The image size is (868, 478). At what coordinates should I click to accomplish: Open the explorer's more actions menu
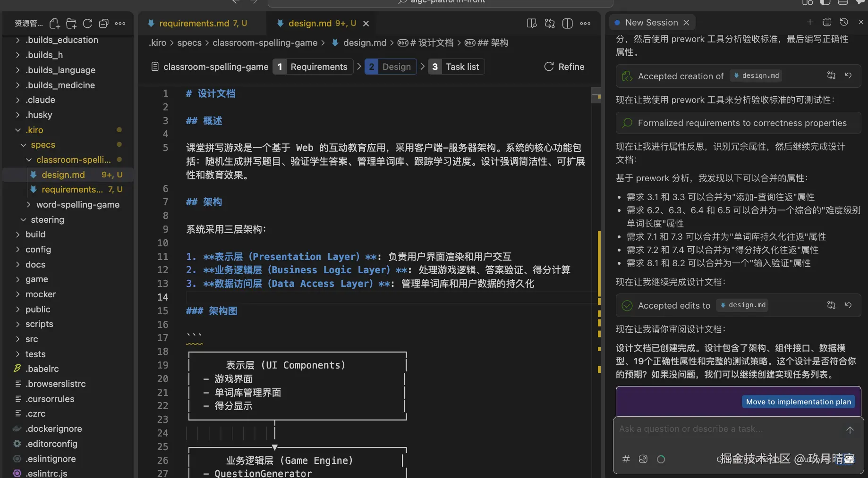coord(120,23)
